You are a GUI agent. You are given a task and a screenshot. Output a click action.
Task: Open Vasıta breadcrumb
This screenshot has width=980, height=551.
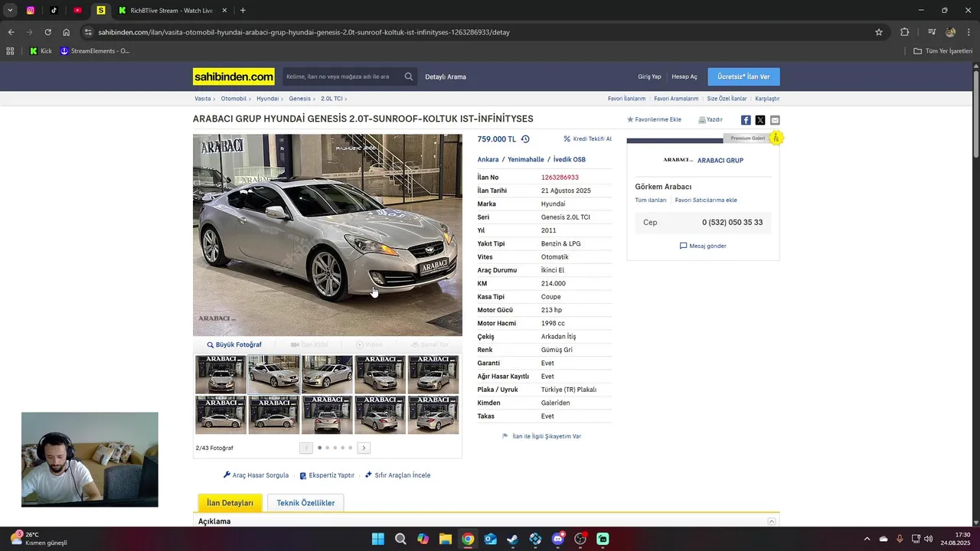coord(203,99)
